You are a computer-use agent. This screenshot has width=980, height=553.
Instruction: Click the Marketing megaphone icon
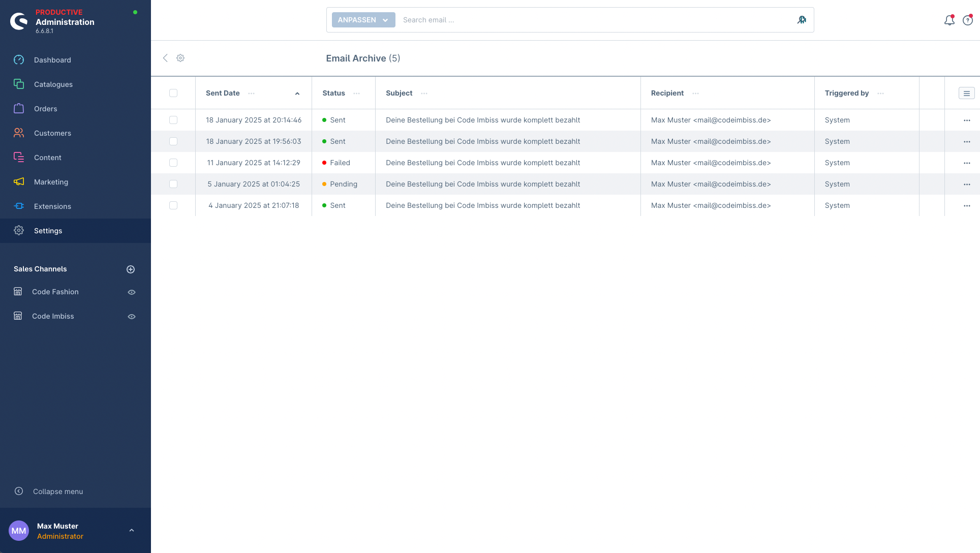point(19,182)
